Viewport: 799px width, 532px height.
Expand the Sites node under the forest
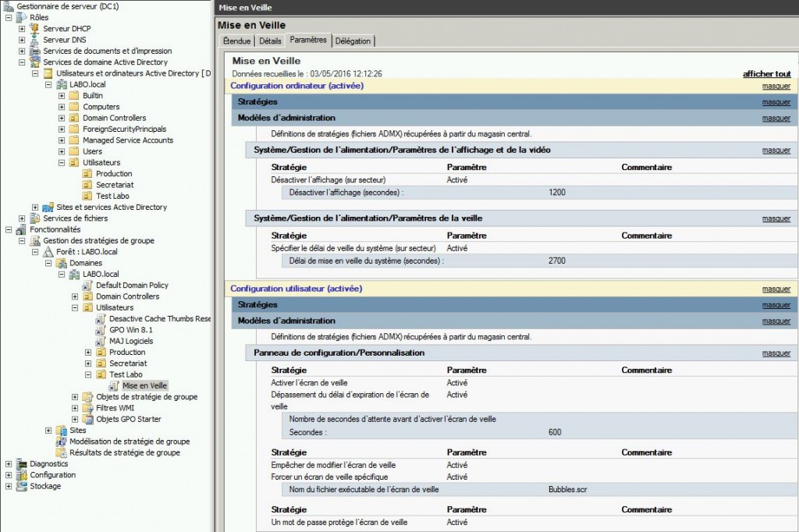48,430
